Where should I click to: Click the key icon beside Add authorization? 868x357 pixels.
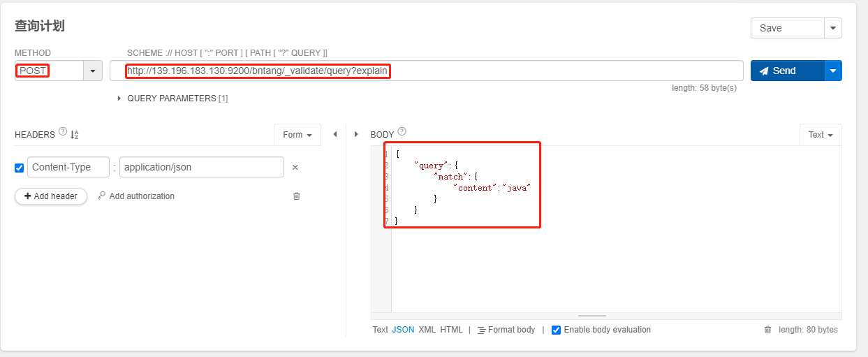[102, 196]
